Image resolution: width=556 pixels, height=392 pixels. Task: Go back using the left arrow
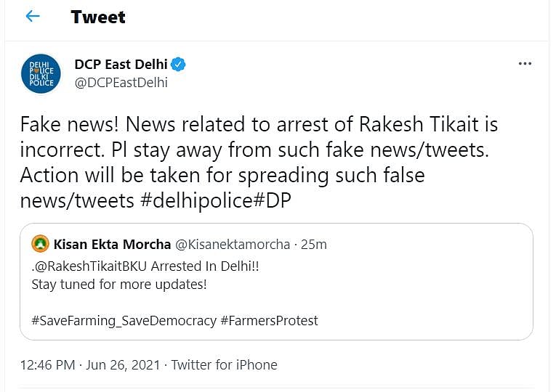(x=33, y=17)
